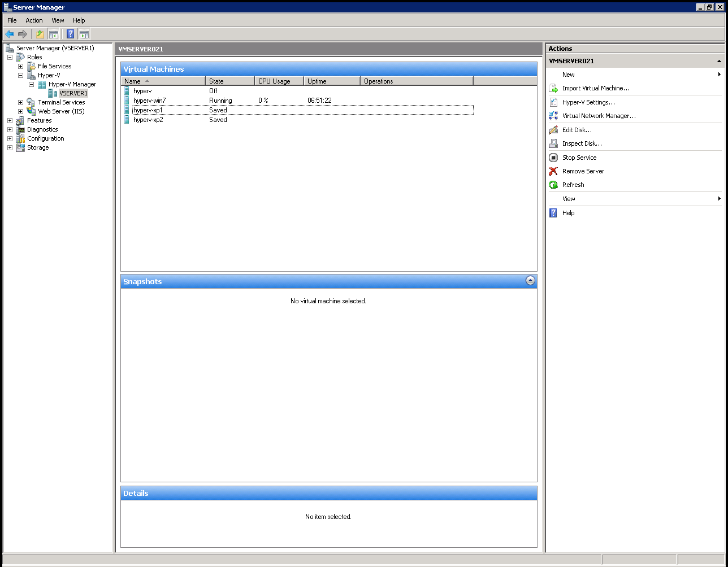
Task: Collapse the Hyper-V Manager node
Action: [31, 84]
